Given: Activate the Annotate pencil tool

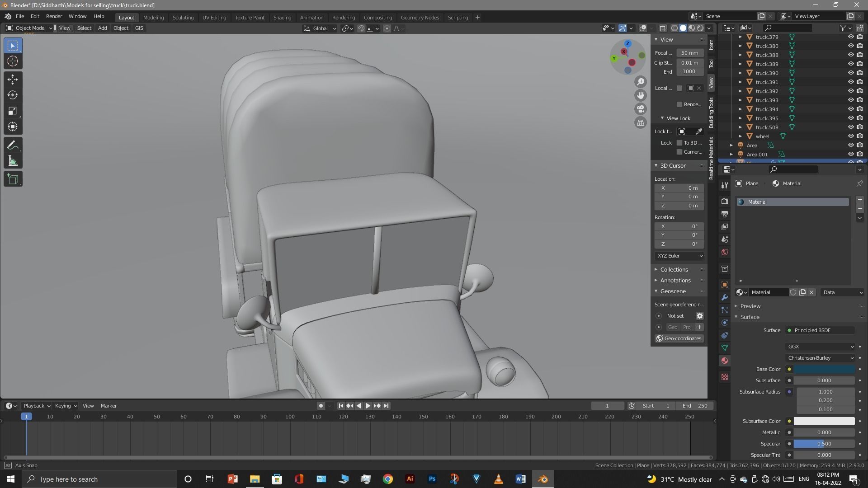Looking at the screenshot, I should pyautogui.click(x=13, y=145).
